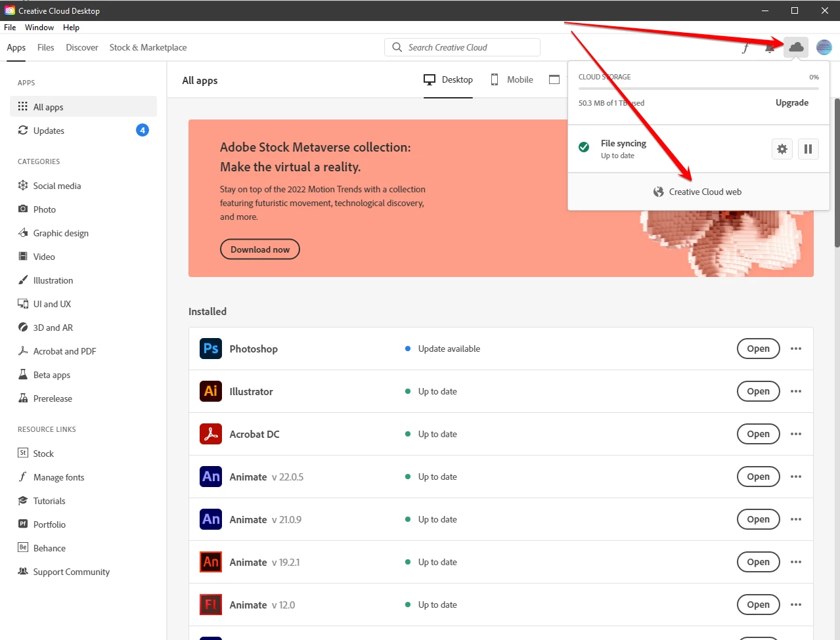Screen dimensions: 840x640
Task: Click the Illustrator Ai app icon
Action: point(211,391)
